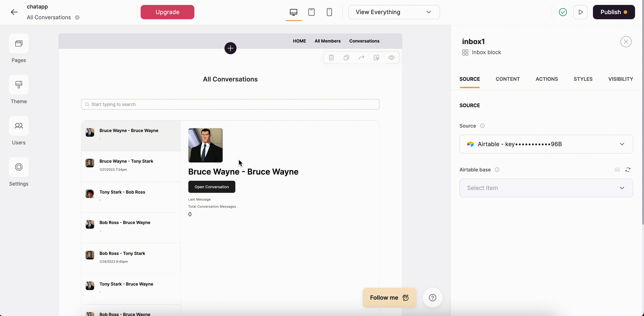Screen dimensions: 644x316
Task: Duplicate the inbox block
Action: (346, 58)
